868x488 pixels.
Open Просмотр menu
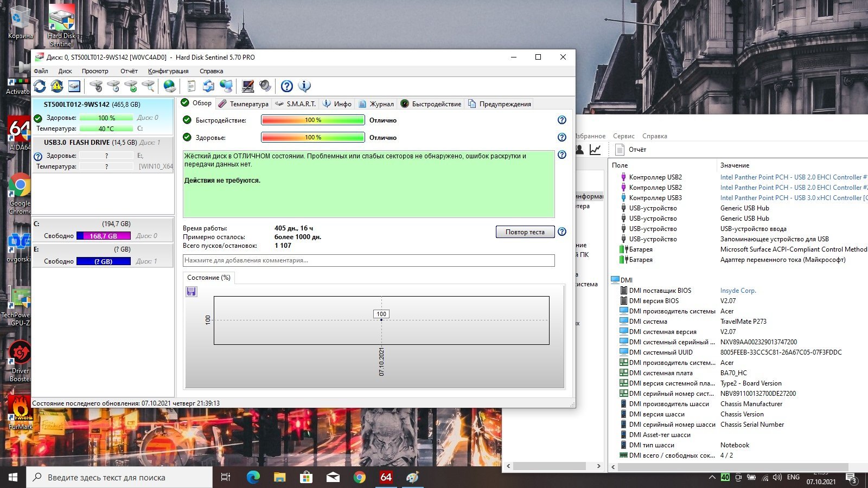coord(95,71)
